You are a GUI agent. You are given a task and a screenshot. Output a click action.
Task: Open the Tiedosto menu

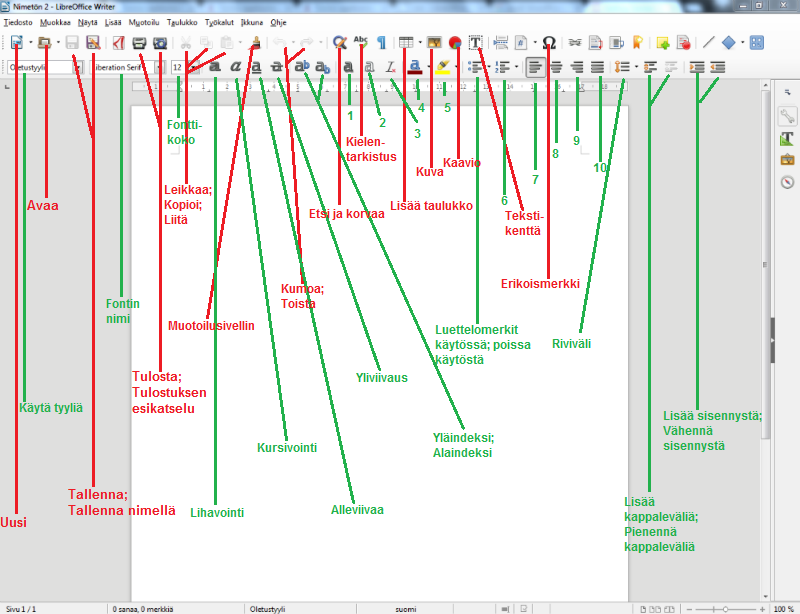point(20,22)
